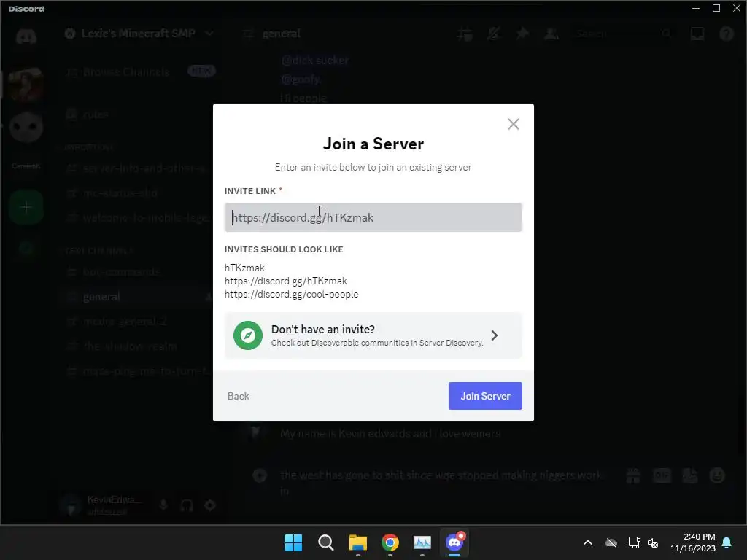Click the Invite Link input field
The height and width of the screenshot is (560, 747).
(373, 217)
